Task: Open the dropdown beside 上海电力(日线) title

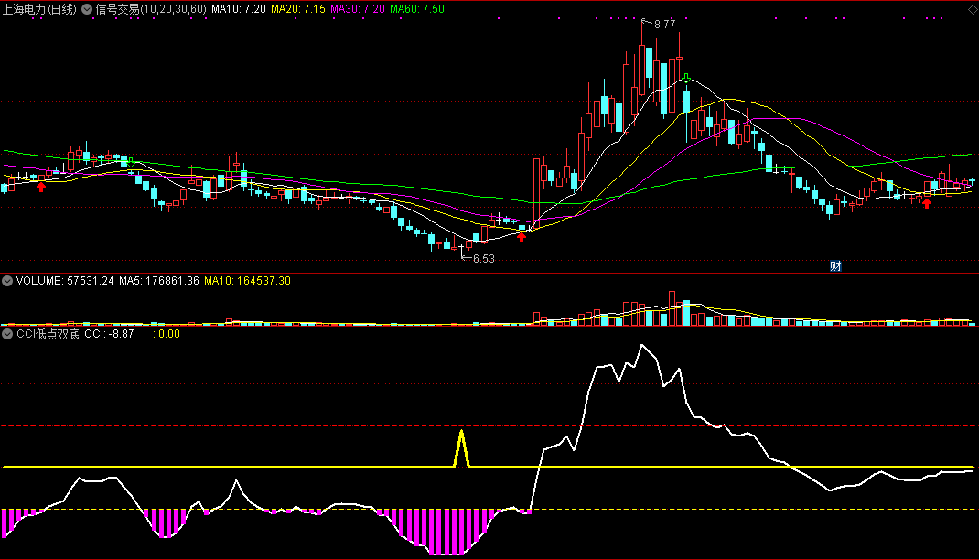Action: 87,9
